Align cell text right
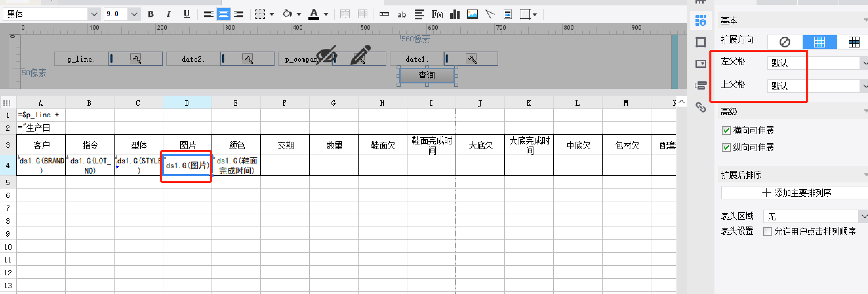The image size is (868, 294). click(239, 15)
